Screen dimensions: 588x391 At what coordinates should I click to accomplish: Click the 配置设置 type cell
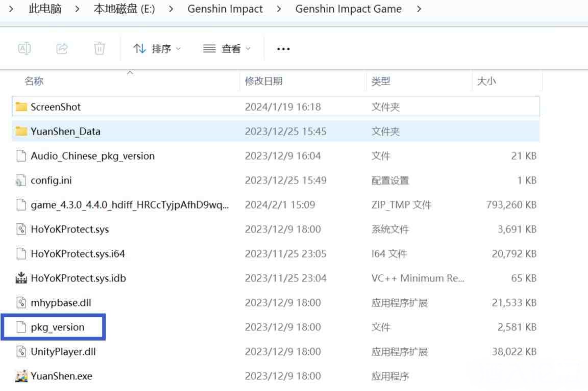pos(390,180)
